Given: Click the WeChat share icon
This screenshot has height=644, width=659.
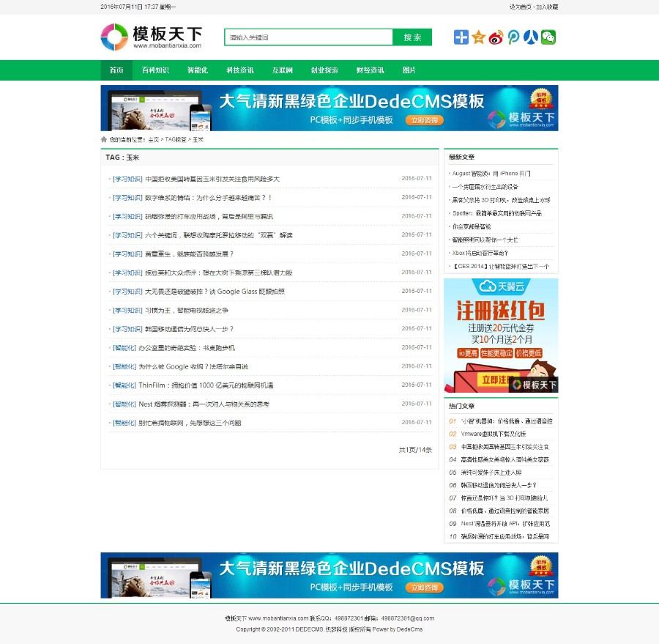Looking at the screenshot, I should click(x=548, y=37).
